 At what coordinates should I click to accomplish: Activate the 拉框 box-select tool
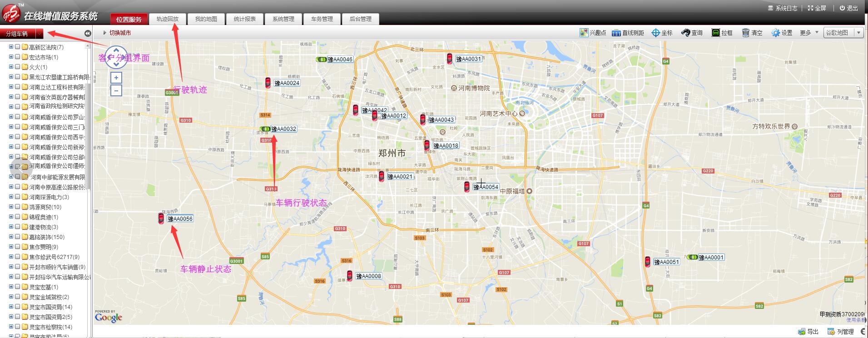click(x=715, y=33)
